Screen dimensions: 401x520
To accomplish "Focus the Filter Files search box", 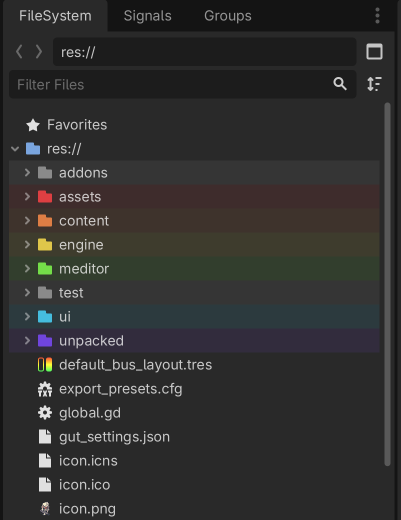I will pos(183,84).
